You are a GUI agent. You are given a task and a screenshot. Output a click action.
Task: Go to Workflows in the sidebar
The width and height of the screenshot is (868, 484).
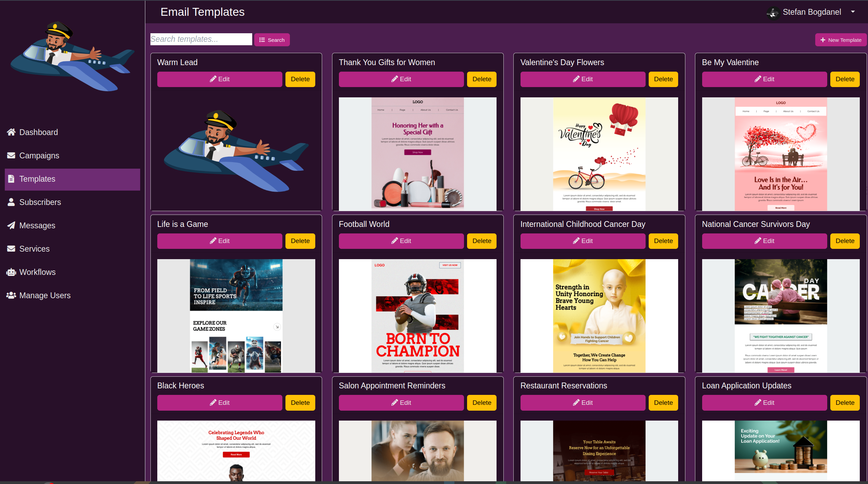pyautogui.click(x=72, y=272)
